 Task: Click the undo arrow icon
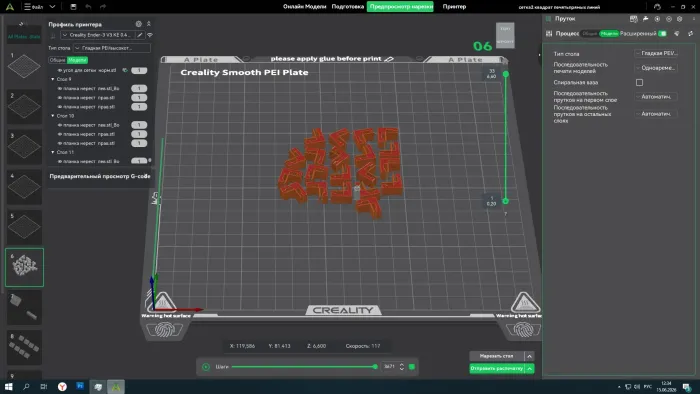coord(88,7)
